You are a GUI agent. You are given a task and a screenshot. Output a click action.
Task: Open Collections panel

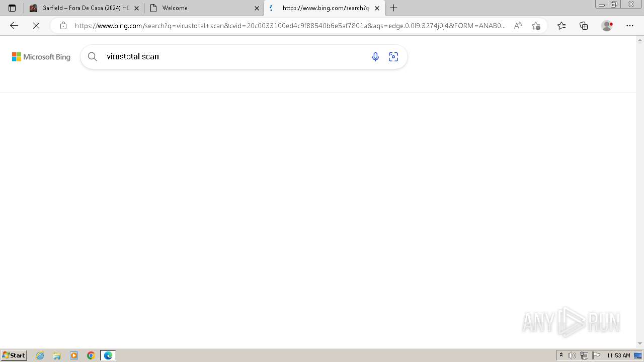pyautogui.click(x=584, y=26)
